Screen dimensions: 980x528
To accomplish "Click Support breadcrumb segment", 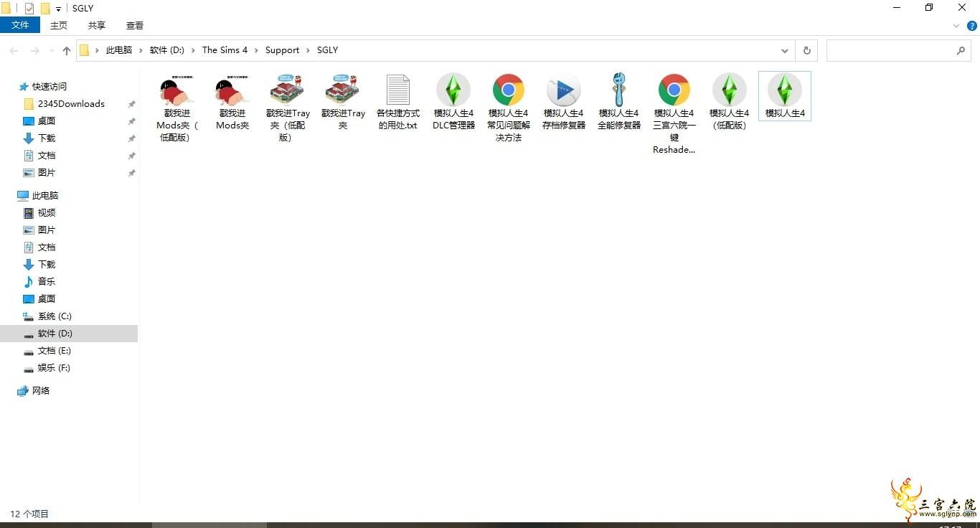I will 282,50.
